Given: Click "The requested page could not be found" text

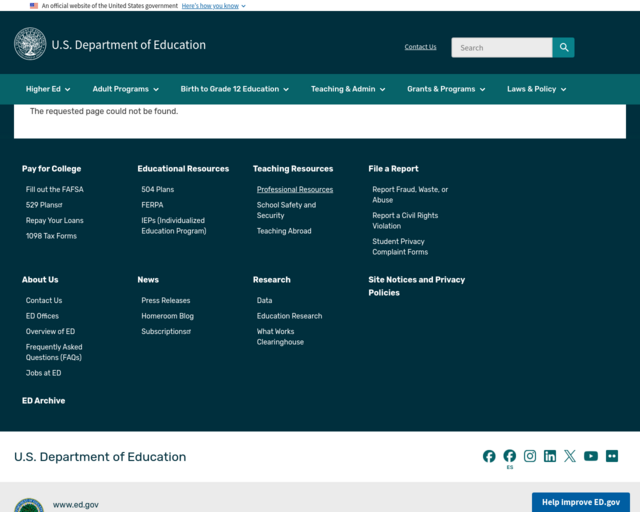Looking at the screenshot, I should tap(104, 111).
